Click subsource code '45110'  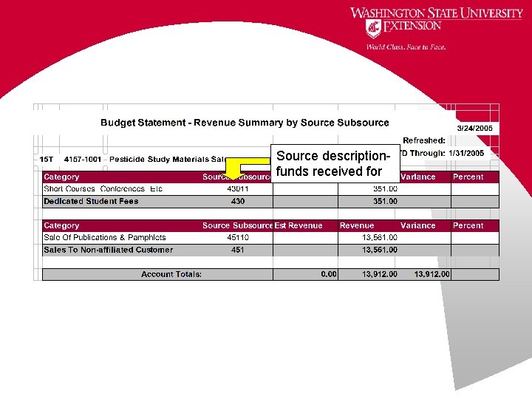[x=237, y=237]
